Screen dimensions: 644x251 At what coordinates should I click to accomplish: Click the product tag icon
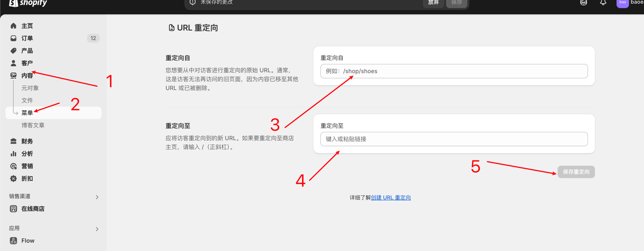point(13,51)
